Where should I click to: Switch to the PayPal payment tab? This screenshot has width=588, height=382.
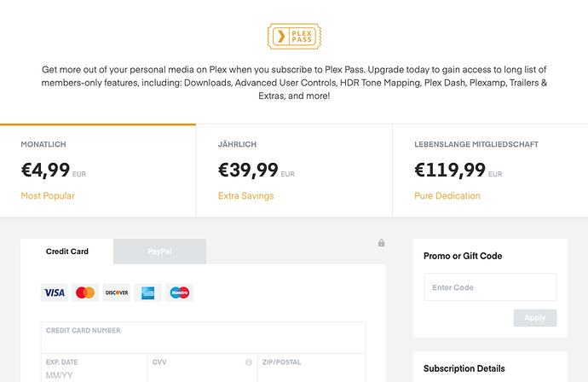pos(160,252)
